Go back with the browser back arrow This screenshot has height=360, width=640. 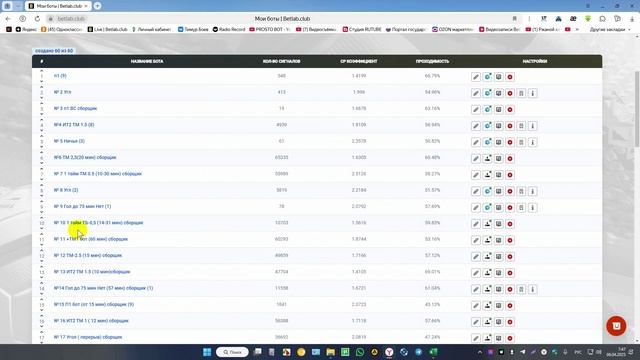[8, 19]
